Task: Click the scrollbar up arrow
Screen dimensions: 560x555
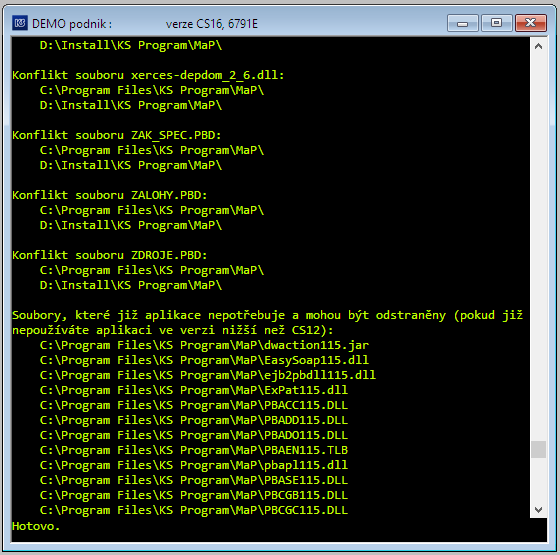Action: 538,46
